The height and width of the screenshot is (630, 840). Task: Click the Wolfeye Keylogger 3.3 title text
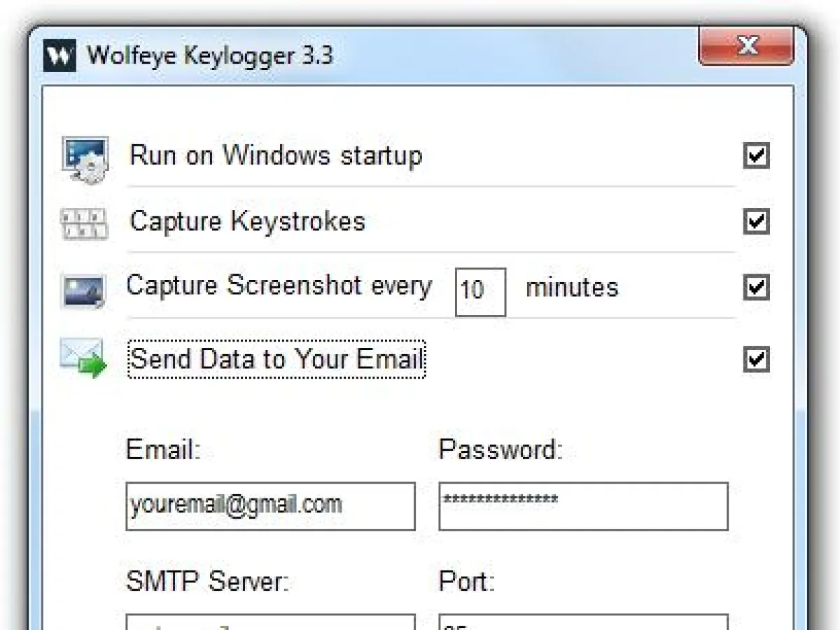[209, 56]
